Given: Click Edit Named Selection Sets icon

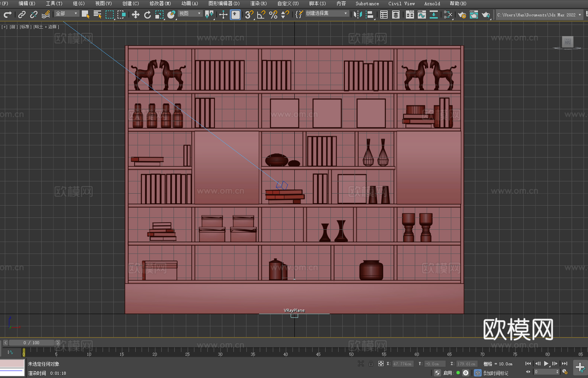Looking at the screenshot, I should (x=299, y=14).
